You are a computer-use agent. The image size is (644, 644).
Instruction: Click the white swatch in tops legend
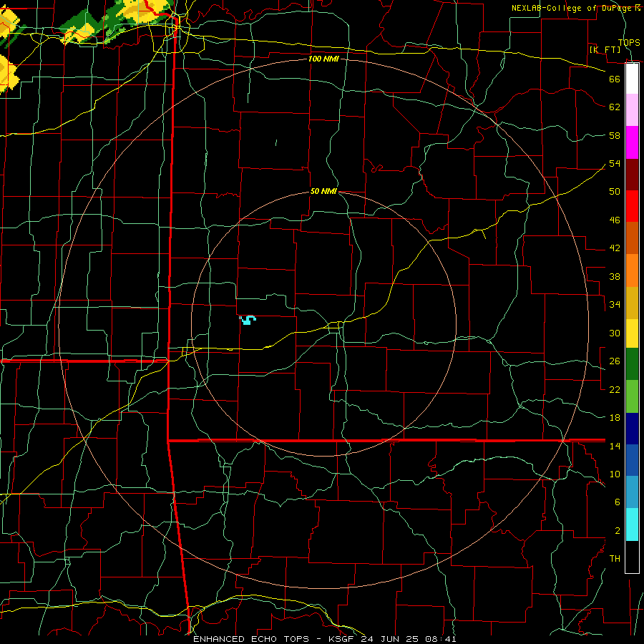point(632,79)
